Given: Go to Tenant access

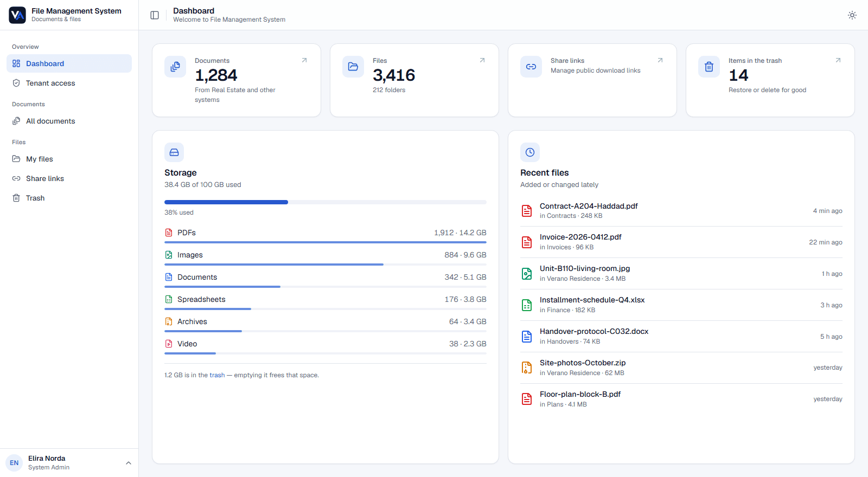Looking at the screenshot, I should tap(69, 83).
